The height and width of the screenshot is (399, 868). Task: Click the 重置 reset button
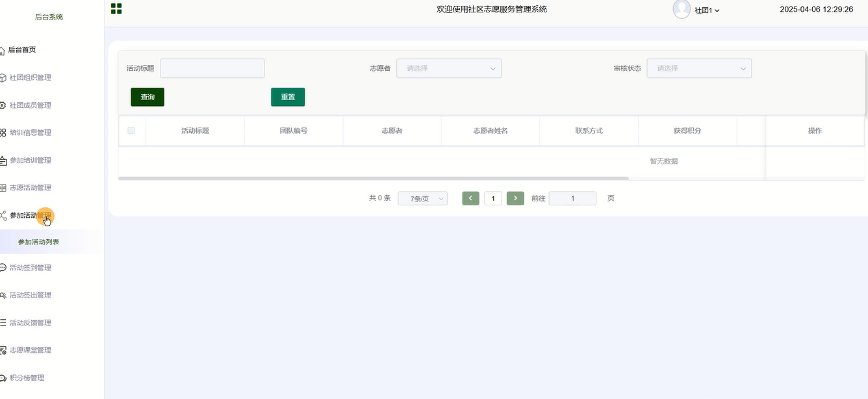(x=288, y=97)
